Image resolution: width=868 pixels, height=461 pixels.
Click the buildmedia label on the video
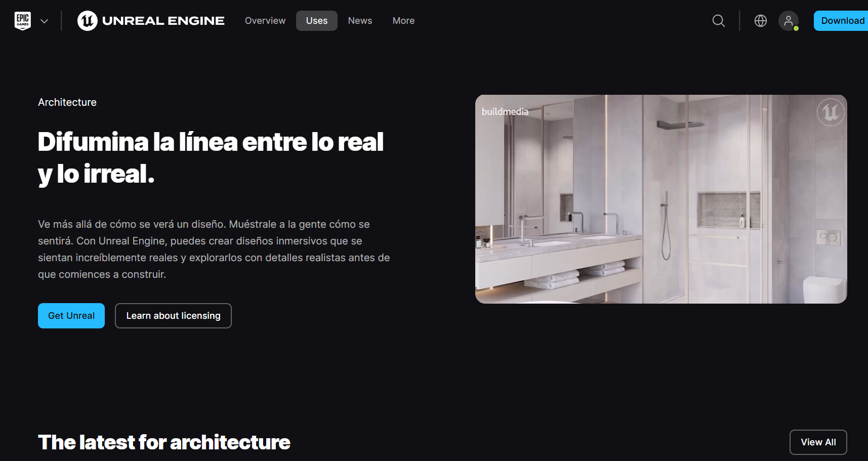click(x=505, y=111)
